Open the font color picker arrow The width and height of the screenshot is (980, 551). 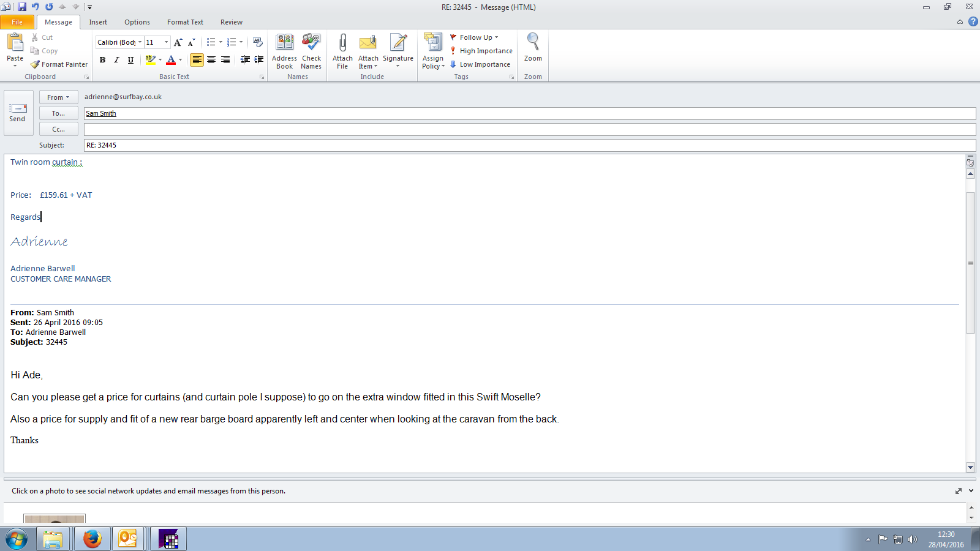[x=181, y=60]
